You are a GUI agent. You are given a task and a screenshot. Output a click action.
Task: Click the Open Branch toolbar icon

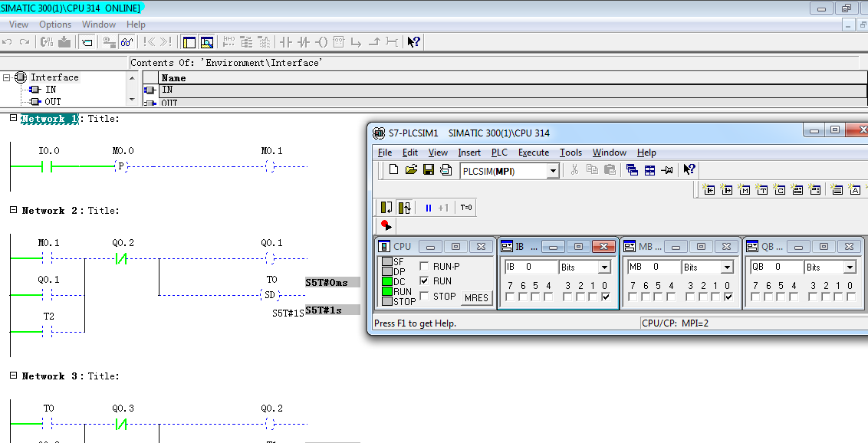point(357,42)
